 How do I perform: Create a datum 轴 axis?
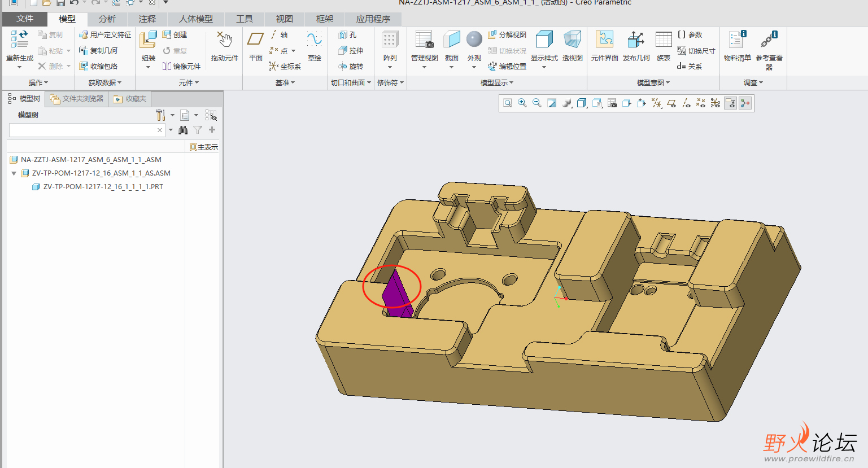click(x=279, y=35)
